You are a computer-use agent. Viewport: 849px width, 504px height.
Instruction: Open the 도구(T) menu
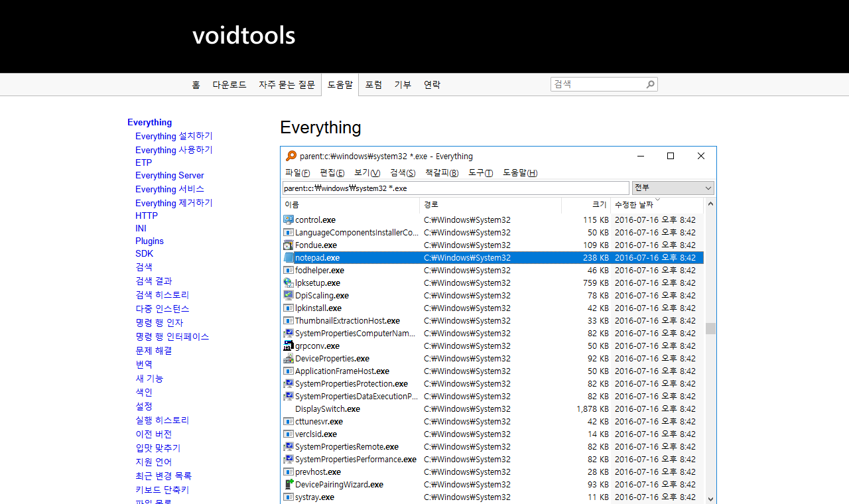coord(480,172)
